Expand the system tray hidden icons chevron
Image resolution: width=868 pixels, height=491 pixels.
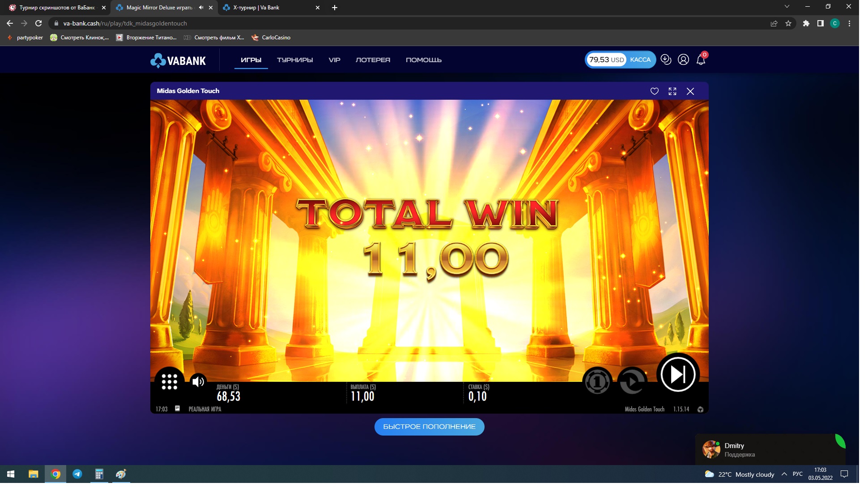784,474
